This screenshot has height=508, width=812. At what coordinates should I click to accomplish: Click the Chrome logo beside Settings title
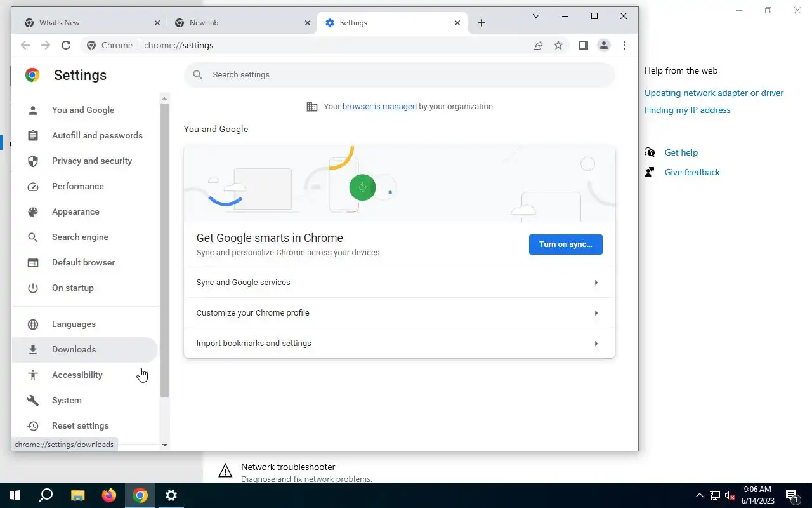(x=32, y=75)
